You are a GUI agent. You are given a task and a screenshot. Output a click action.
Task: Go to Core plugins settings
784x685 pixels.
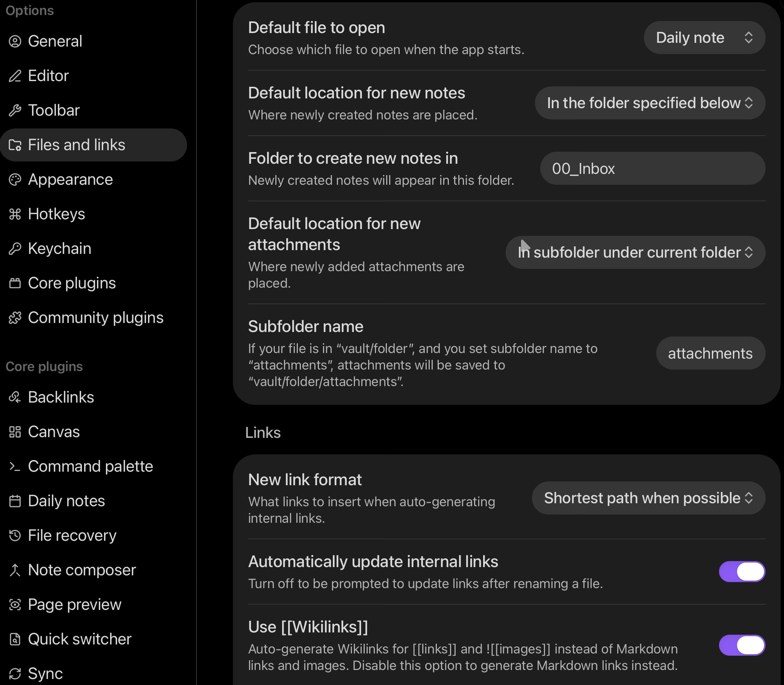point(72,283)
